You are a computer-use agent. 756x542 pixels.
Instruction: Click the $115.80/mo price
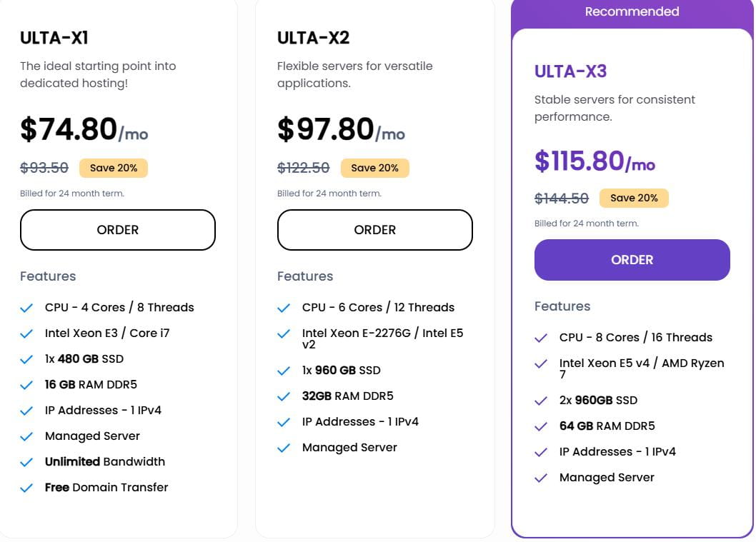coord(595,162)
